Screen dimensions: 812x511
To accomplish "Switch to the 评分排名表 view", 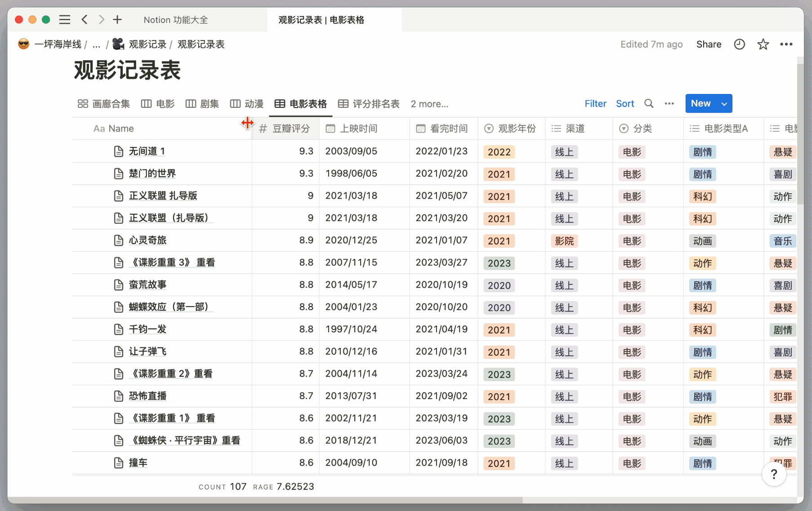I will coord(369,104).
